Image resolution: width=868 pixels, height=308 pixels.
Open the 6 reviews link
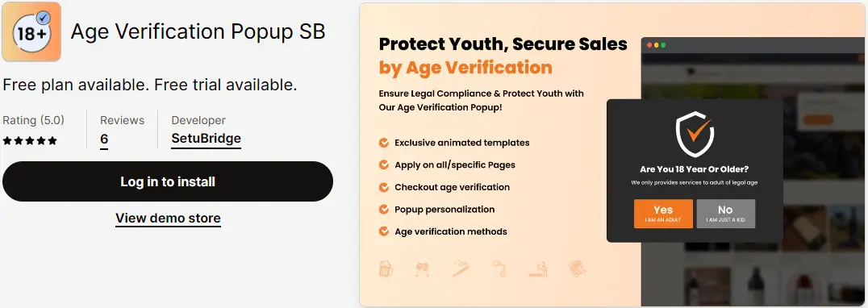(104, 139)
